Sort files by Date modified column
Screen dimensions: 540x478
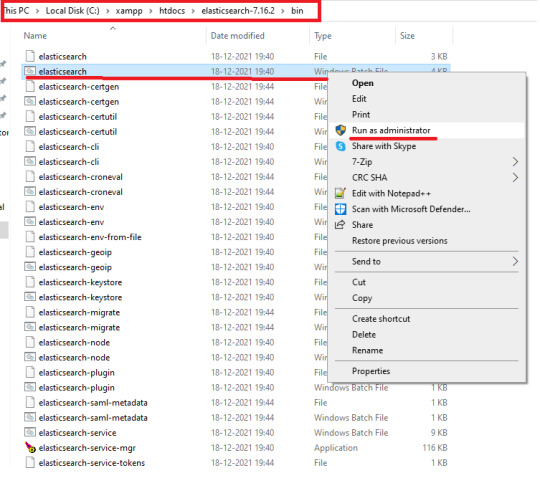coord(238,35)
